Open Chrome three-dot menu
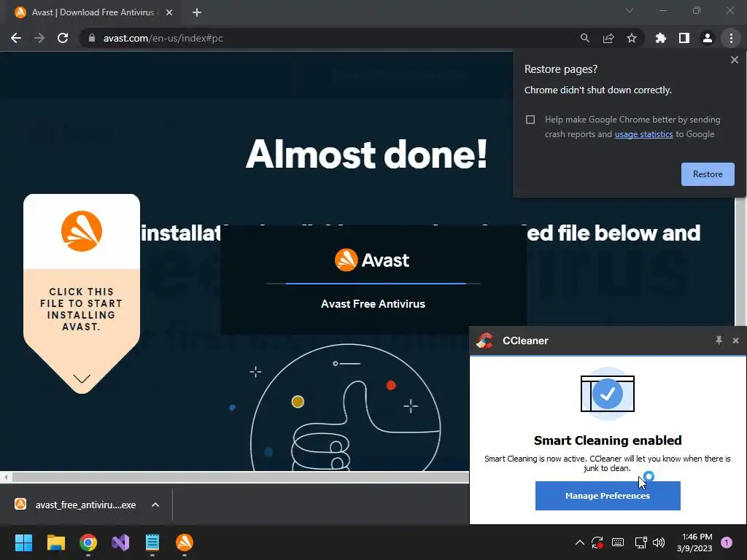This screenshot has height=560, width=747. coord(731,38)
